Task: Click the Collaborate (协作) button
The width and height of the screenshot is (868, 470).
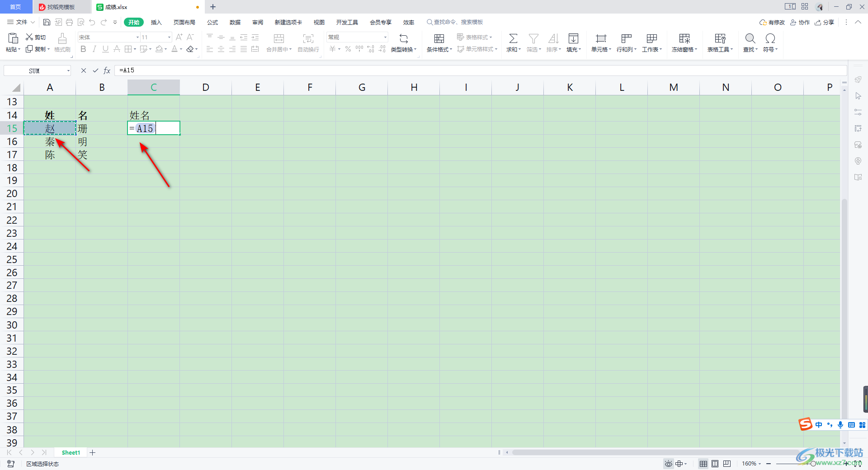Action: point(800,22)
